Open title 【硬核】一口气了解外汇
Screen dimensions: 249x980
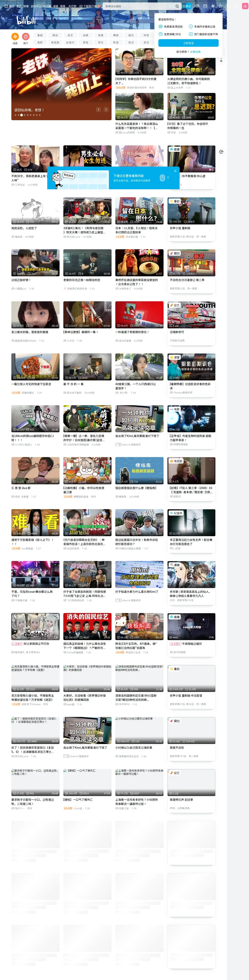point(78,800)
